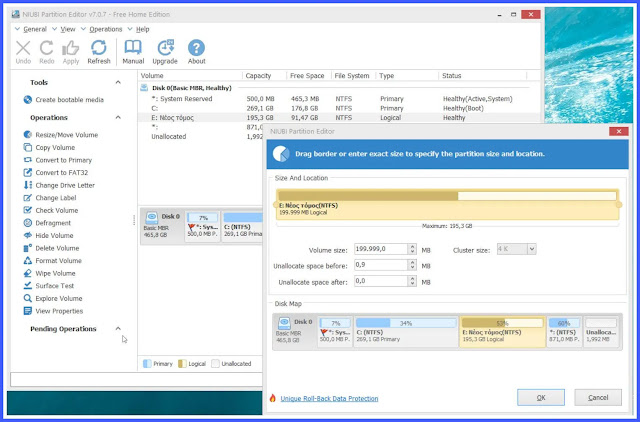Click the Cancel button
Viewport: 640px width, 422px height.
pos(598,398)
